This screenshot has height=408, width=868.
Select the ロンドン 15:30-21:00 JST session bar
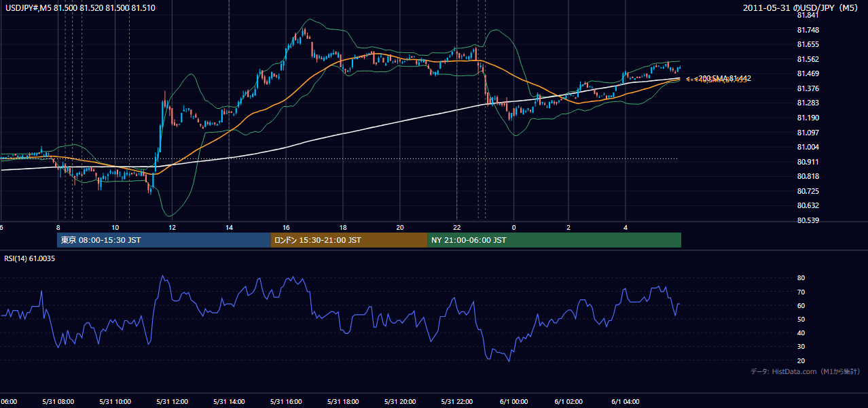click(349, 240)
